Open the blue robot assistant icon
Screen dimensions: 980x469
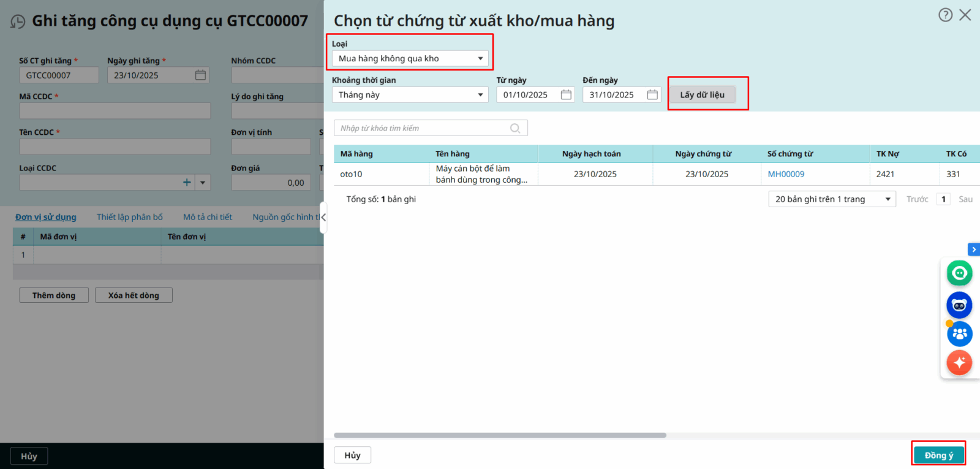(959, 305)
